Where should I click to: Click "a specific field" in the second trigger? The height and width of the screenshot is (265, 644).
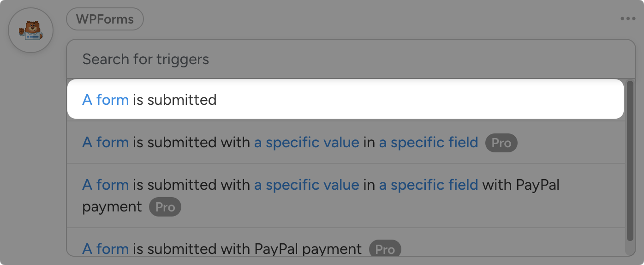point(428,143)
